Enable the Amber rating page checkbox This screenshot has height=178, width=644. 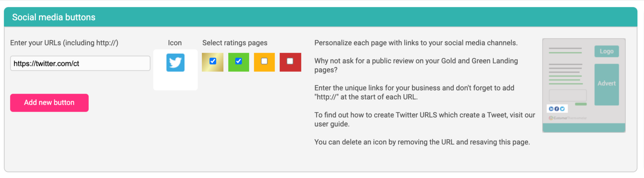click(x=264, y=61)
